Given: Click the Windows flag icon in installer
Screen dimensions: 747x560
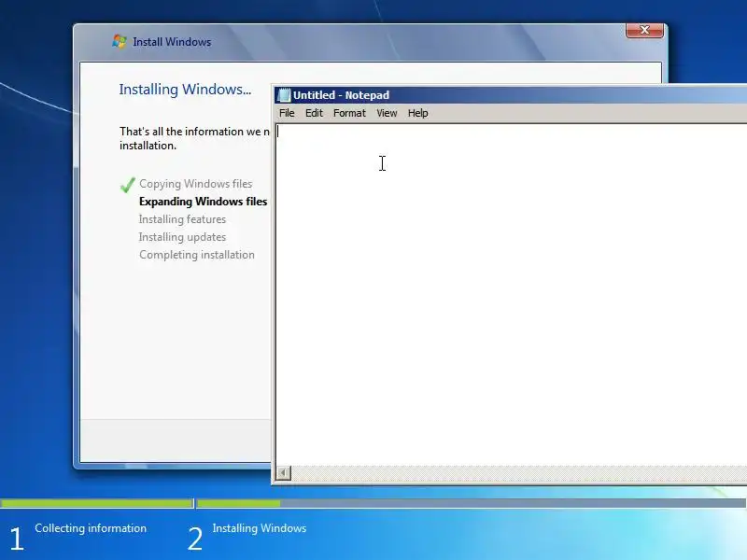Looking at the screenshot, I should (x=120, y=41).
